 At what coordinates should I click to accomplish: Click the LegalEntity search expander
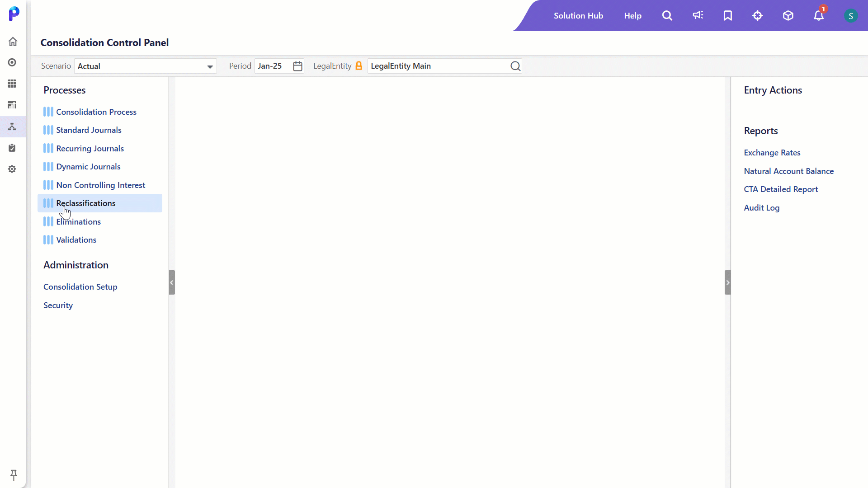(516, 66)
